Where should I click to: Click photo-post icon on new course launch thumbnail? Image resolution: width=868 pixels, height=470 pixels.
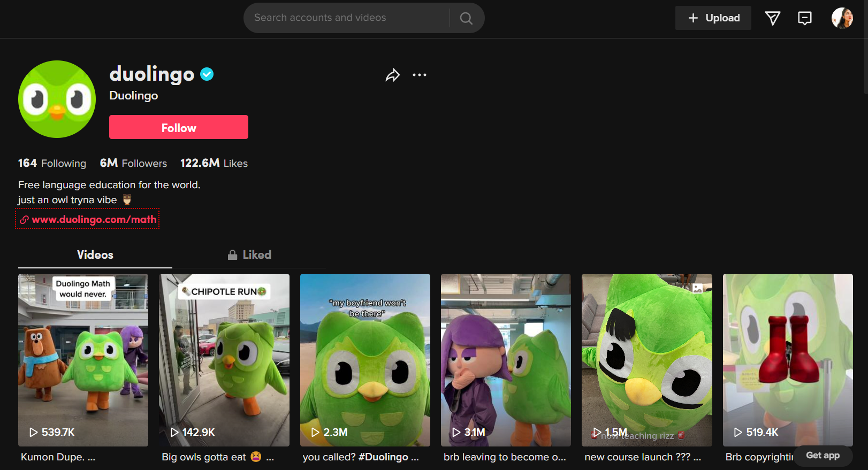tap(698, 289)
